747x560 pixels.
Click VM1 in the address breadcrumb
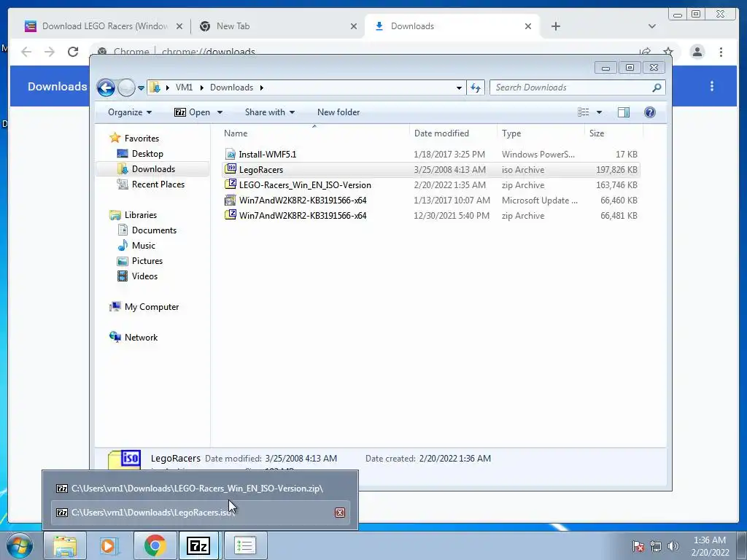point(184,87)
